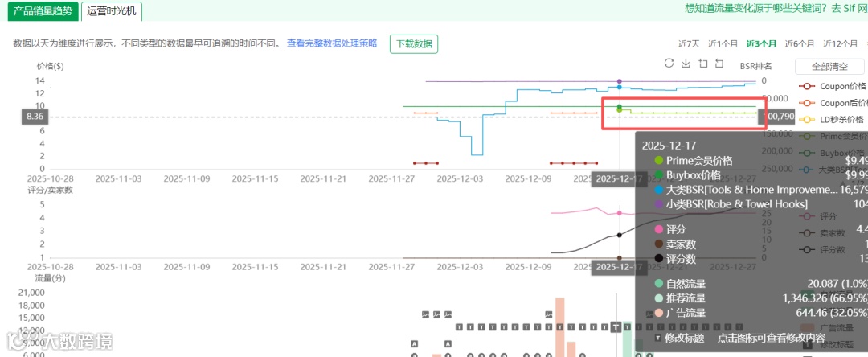Click the 下载数据 button
Screen dimensions: 868x357
[414, 43]
